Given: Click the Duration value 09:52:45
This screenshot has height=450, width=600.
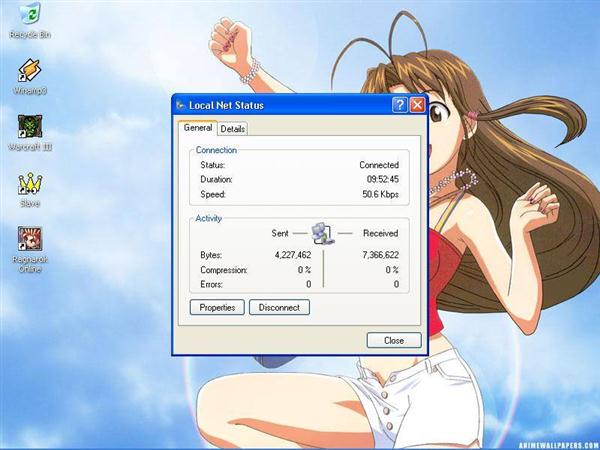Looking at the screenshot, I should (x=383, y=179).
